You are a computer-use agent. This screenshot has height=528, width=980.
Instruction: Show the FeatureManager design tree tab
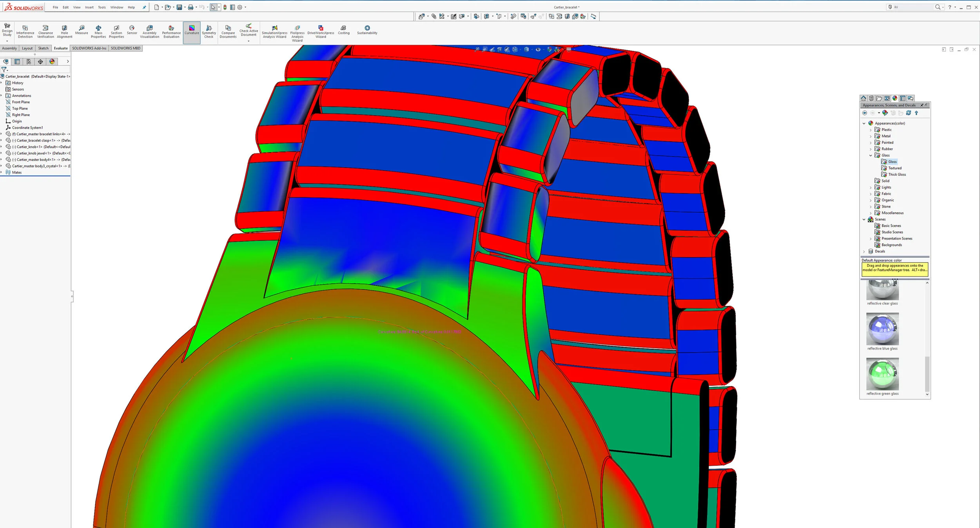(6, 62)
